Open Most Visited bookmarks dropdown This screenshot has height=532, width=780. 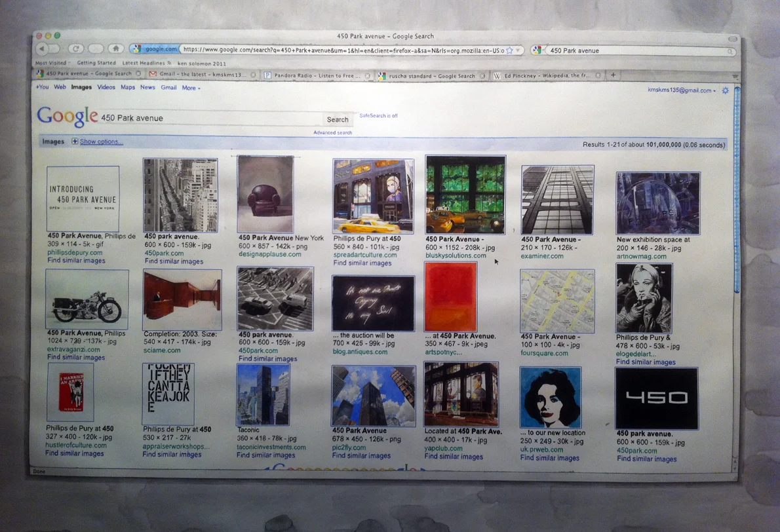coord(52,63)
